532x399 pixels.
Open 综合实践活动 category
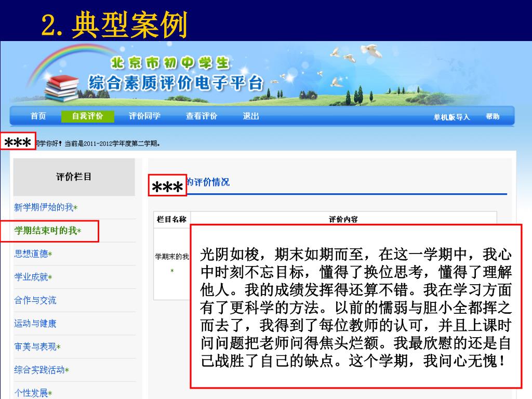[42, 370]
